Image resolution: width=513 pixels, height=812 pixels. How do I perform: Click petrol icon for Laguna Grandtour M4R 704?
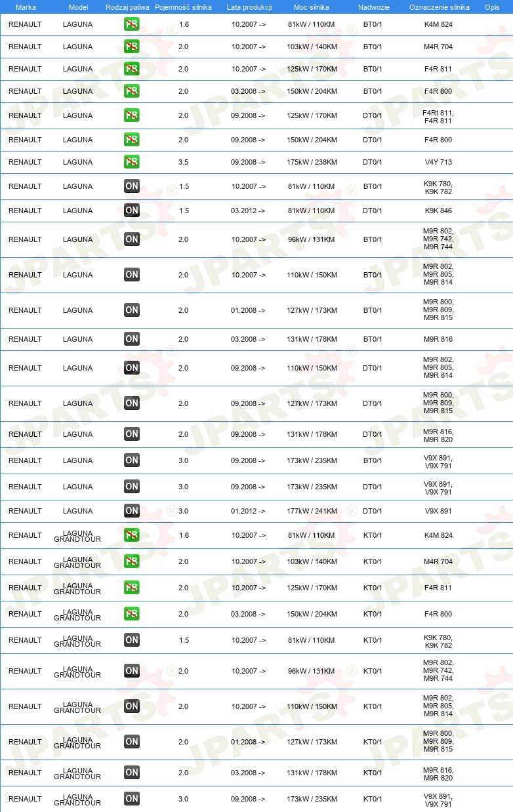132,561
